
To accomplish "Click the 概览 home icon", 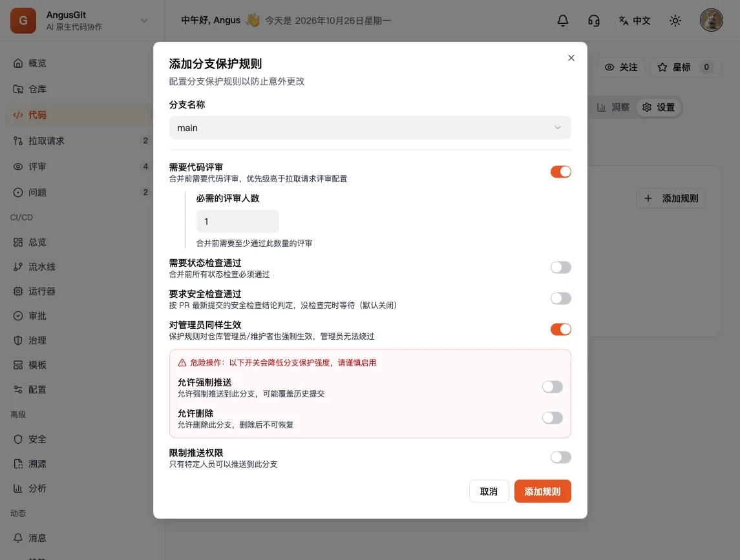I will tap(18, 63).
